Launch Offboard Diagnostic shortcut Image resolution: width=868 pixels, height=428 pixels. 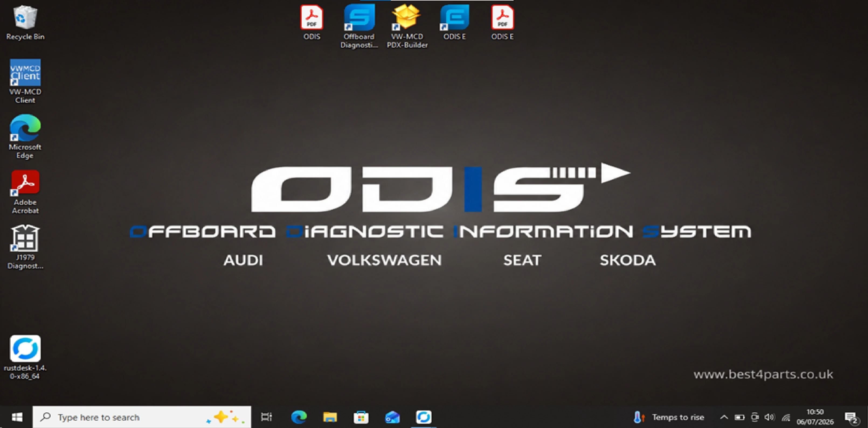pyautogui.click(x=359, y=26)
